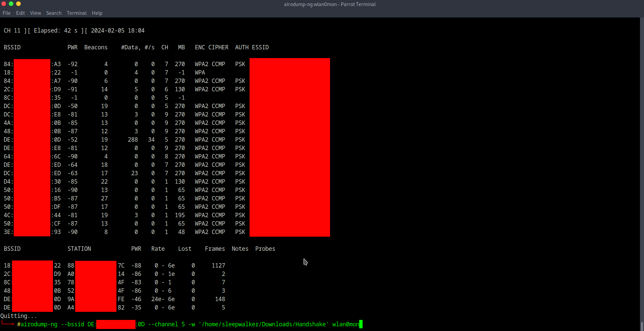
Task: Open the File menu
Action: click(x=7, y=13)
